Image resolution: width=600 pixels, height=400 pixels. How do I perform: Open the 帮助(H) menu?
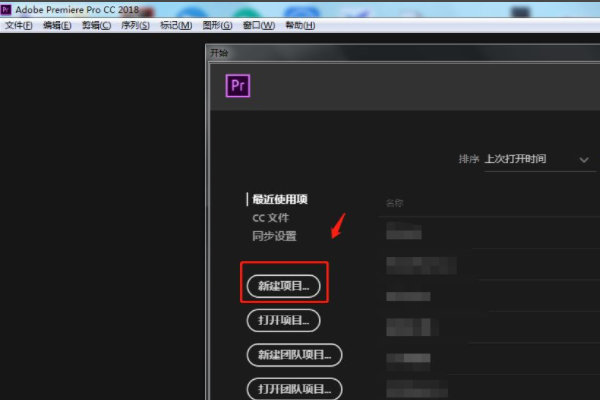300,26
